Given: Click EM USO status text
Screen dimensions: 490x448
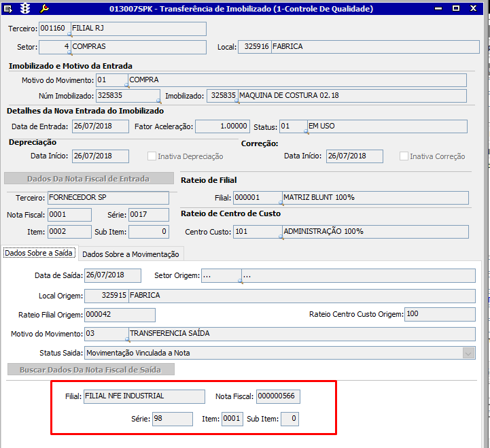Looking at the screenshot, I should 321,126.
